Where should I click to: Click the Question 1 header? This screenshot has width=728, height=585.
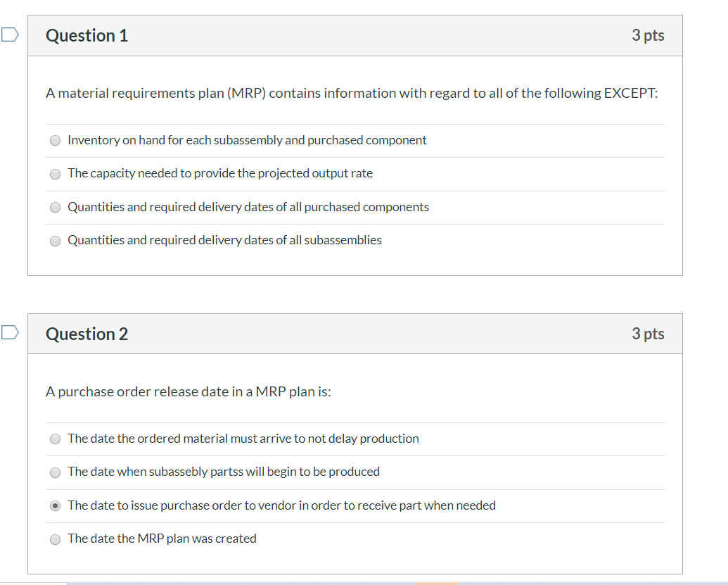(87, 35)
